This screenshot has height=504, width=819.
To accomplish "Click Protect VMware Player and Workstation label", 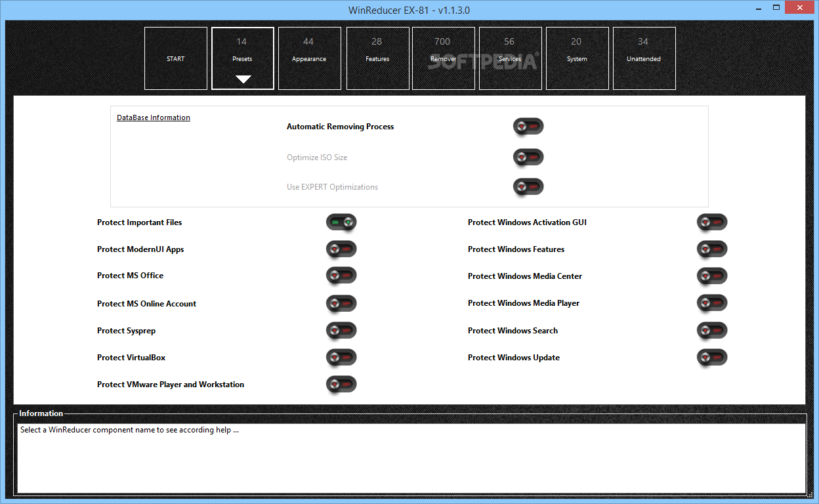I will (x=171, y=385).
